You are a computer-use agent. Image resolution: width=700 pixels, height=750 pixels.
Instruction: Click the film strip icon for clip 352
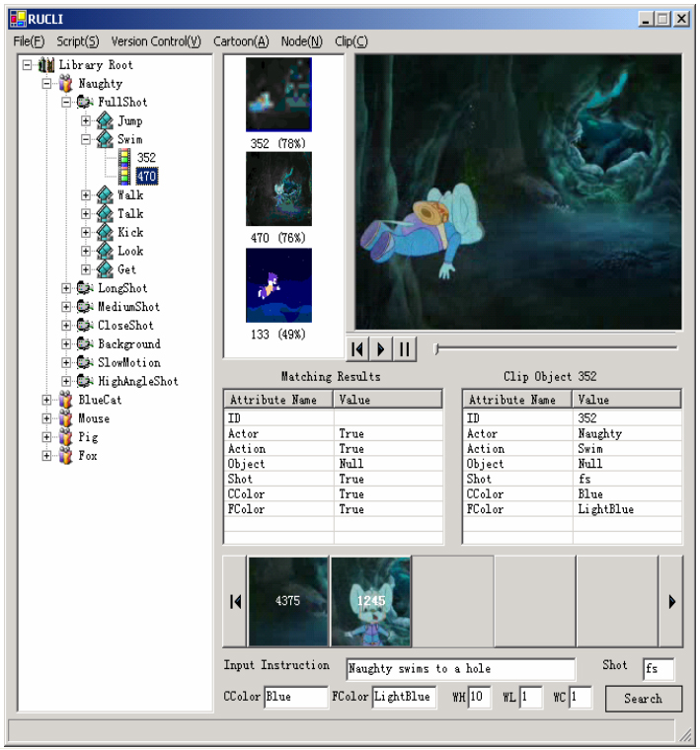coord(124,158)
